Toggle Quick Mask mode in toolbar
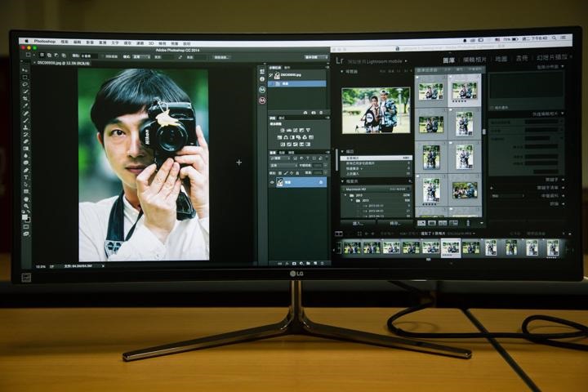The width and height of the screenshot is (588, 392). click(x=27, y=226)
